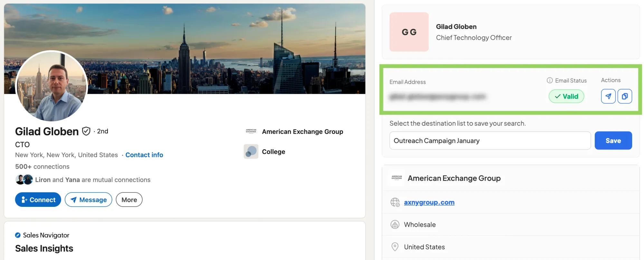Click the verified shield badge beside name
This screenshot has height=260, width=644.
pyautogui.click(x=86, y=131)
